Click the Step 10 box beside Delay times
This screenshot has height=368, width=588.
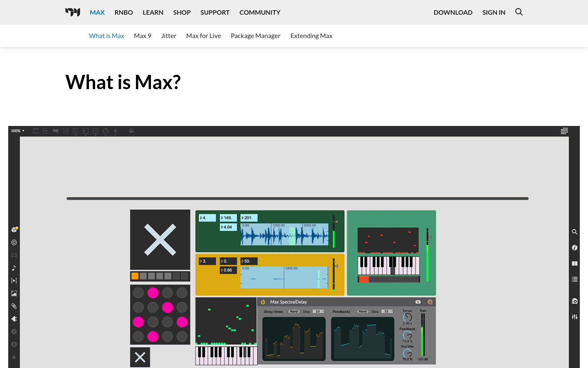pyautogui.click(x=318, y=312)
